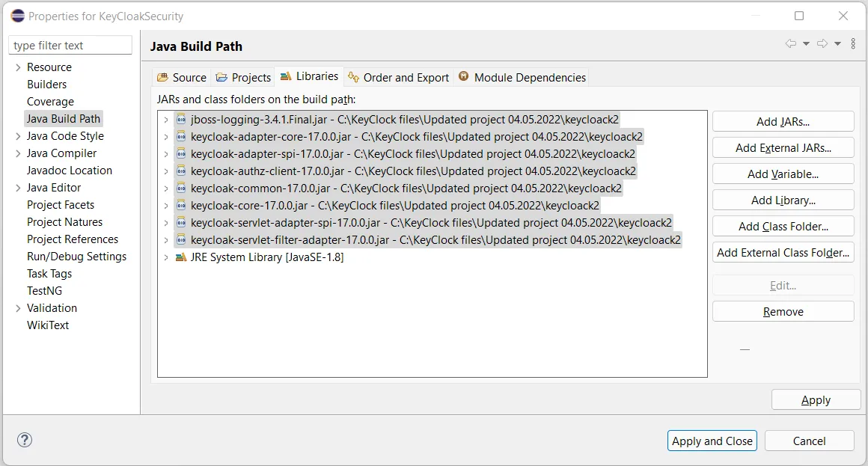Screen dimensions: 868x466
Task: Expand keycloak-servlet-adapter-spi-17.0.0.jar entry
Action: pos(165,222)
